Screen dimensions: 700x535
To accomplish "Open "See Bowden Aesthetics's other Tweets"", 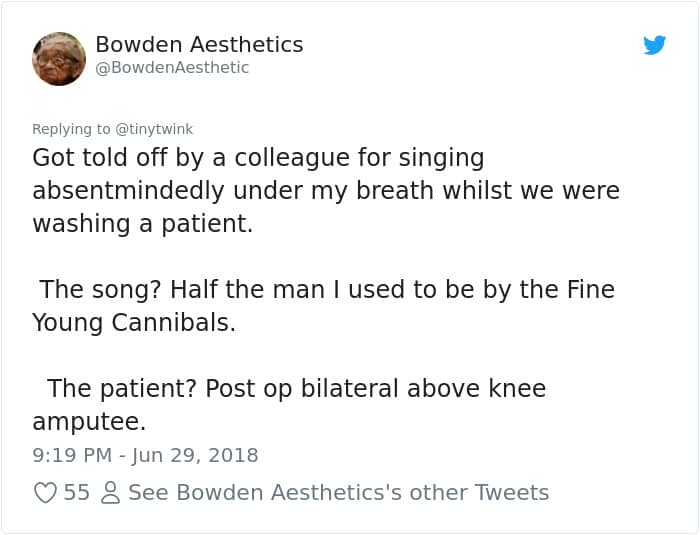I will coord(338,492).
